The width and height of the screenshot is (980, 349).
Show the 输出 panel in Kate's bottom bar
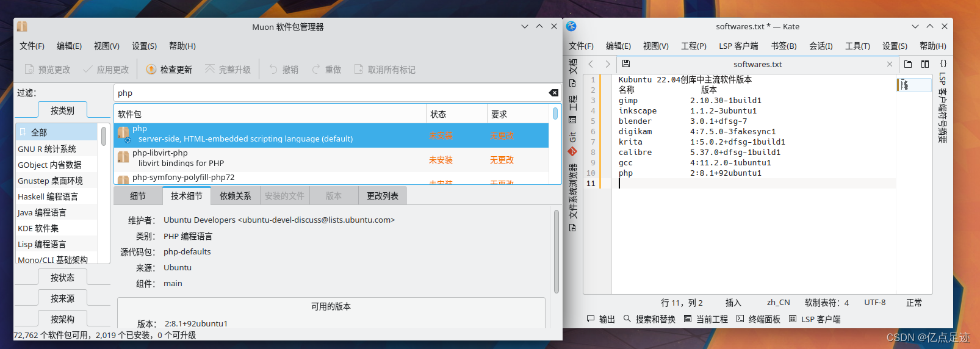[601, 319]
